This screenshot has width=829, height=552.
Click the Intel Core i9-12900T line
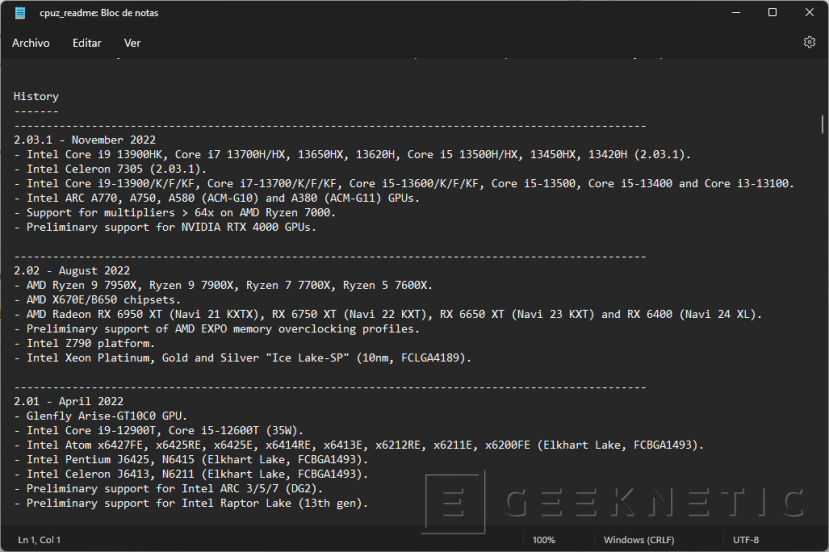click(x=159, y=430)
